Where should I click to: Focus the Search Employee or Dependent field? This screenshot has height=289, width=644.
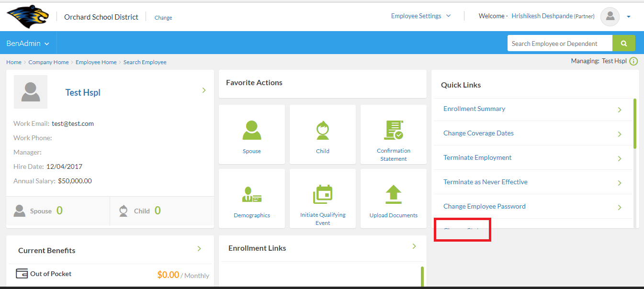pyautogui.click(x=559, y=44)
